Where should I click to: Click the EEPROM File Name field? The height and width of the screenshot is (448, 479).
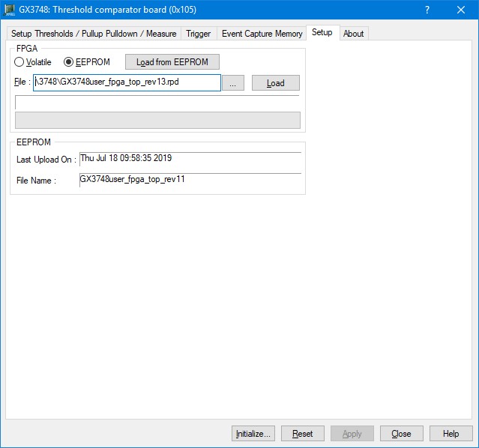point(190,180)
